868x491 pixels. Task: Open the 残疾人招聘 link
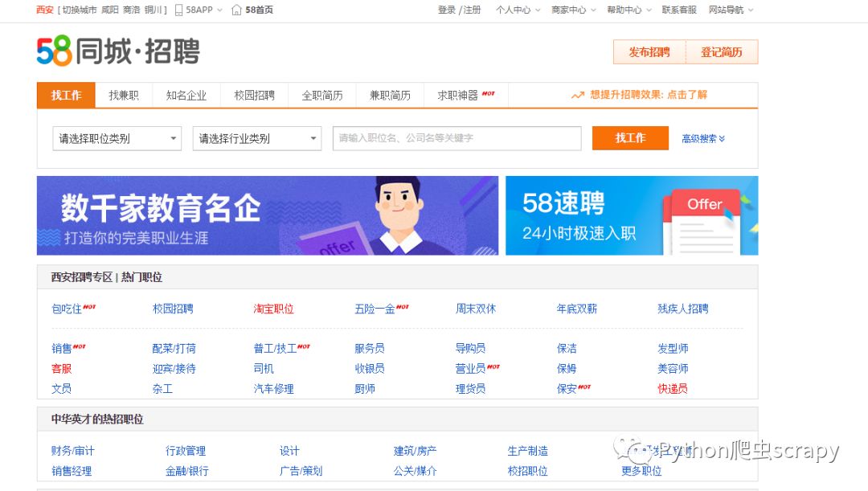click(682, 309)
